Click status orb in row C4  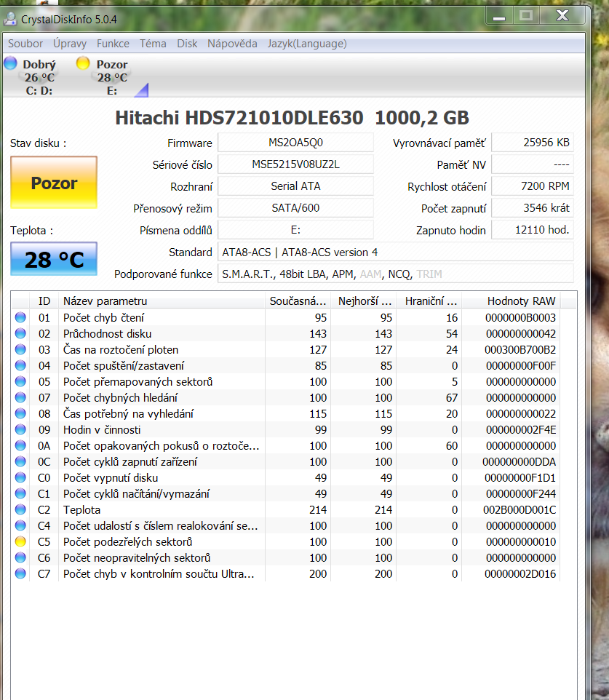(x=20, y=525)
